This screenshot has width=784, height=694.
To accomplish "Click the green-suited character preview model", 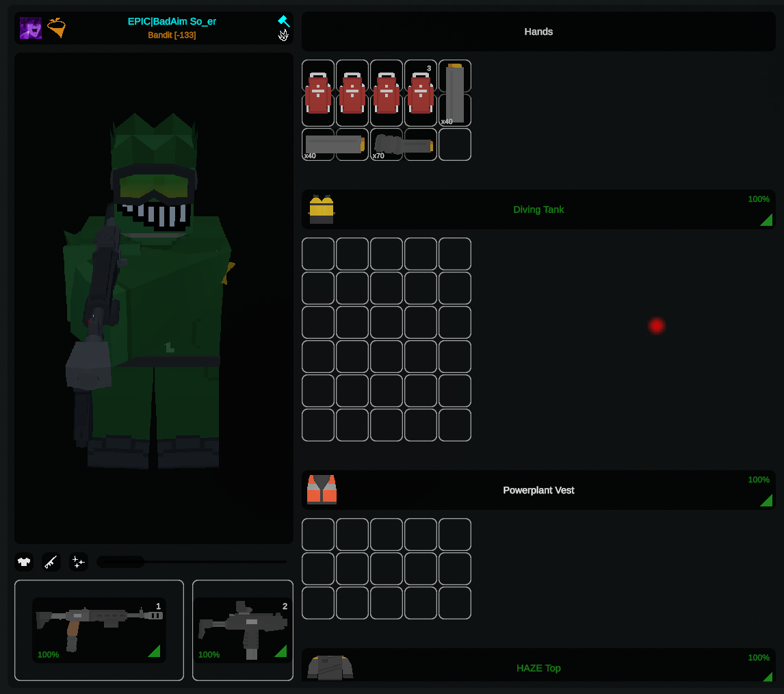I will click(x=150, y=290).
